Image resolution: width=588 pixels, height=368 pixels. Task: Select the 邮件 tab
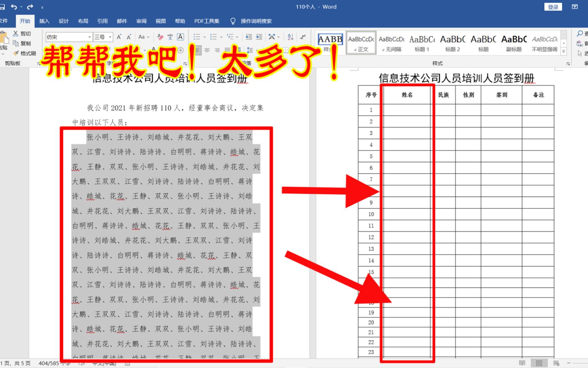pyautogui.click(x=122, y=21)
